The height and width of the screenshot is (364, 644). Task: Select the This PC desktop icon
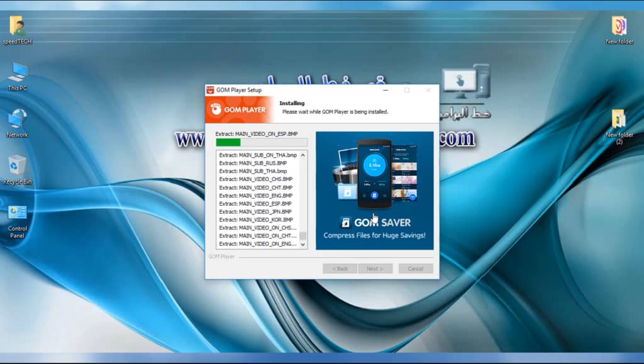click(17, 73)
